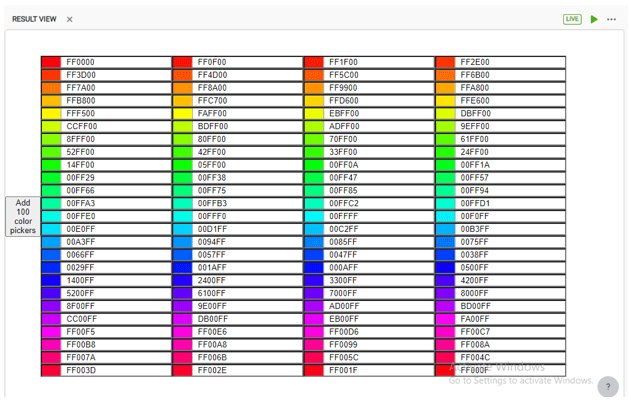
Task: Click inside the 80FF00 hex field
Action: pyautogui.click(x=248, y=139)
